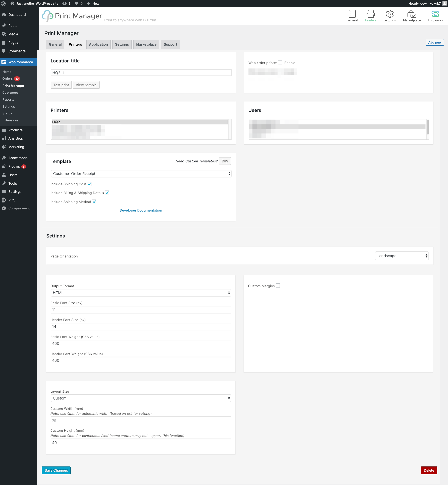Switch to the Marketplace tab
This screenshot has height=485, width=448.
(146, 44)
